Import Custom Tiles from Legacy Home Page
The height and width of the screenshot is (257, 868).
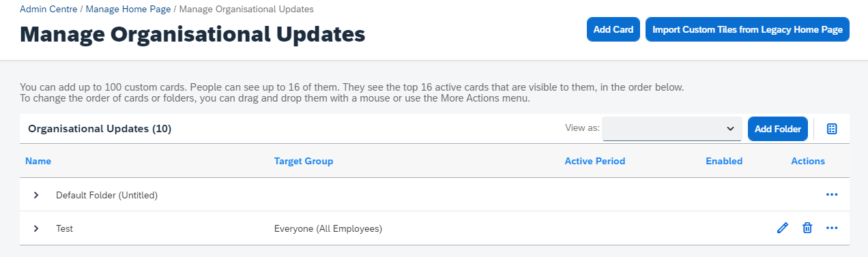pyautogui.click(x=747, y=30)
